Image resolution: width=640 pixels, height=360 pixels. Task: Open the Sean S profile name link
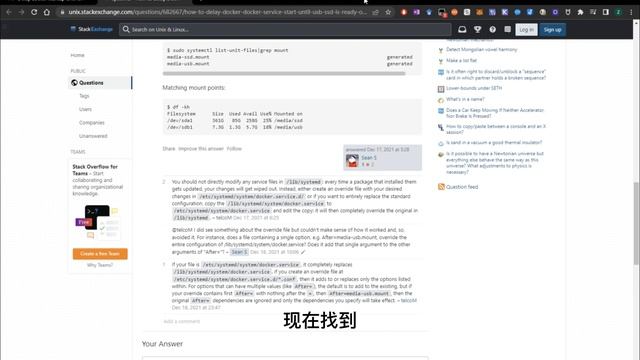click(369, 158)
